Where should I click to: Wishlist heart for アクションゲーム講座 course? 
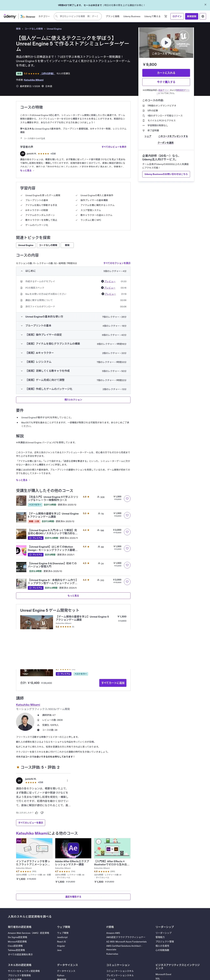[127, 515]
